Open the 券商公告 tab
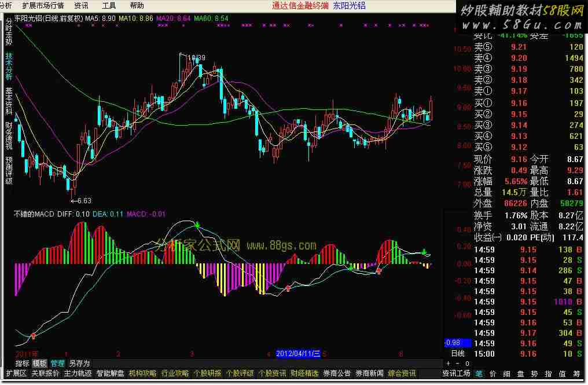This screenshot has width=588, height=385. (337, 373)
